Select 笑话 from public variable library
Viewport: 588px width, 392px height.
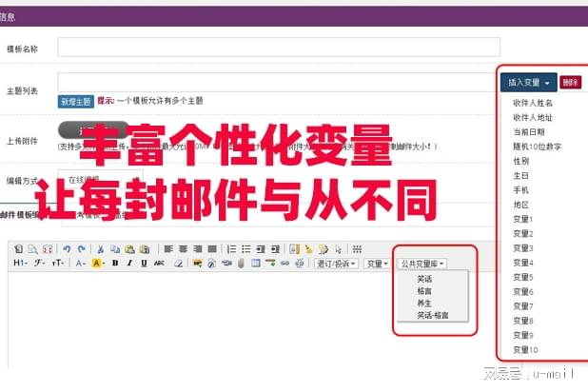424,280
